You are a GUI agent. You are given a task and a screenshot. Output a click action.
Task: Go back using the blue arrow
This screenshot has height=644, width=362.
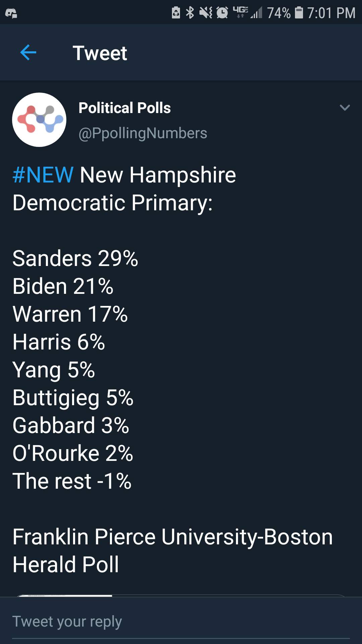click(28, 53)
